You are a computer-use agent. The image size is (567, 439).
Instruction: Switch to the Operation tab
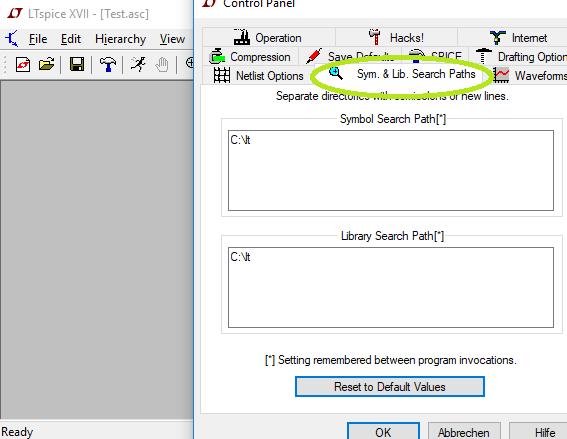(x=269, y=37)
